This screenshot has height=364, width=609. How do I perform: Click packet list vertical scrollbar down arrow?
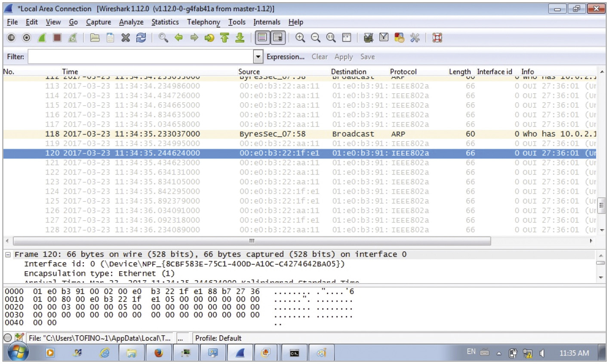tap(602, 230)
